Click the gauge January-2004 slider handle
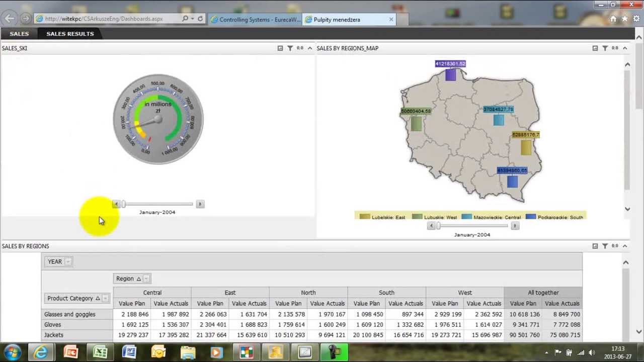The height and width of the screenshot is (362, 644). pyautogui.click(x=123, y=204)
